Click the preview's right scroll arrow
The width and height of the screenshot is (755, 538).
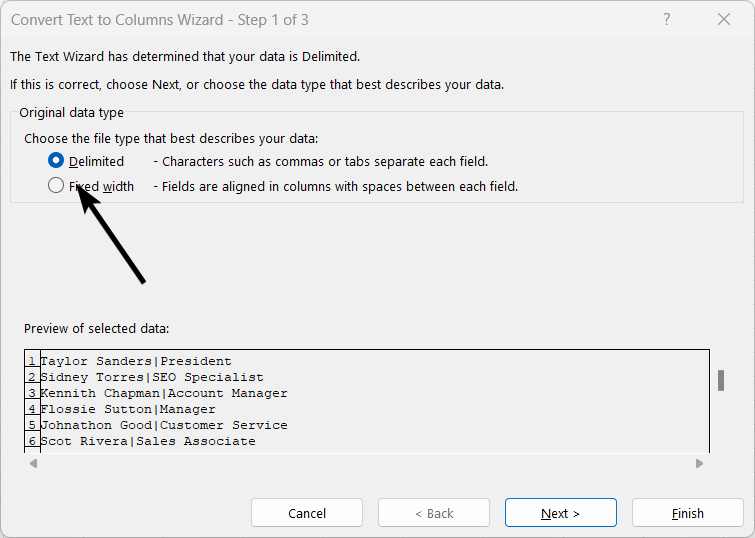click(x=699, y=464)
